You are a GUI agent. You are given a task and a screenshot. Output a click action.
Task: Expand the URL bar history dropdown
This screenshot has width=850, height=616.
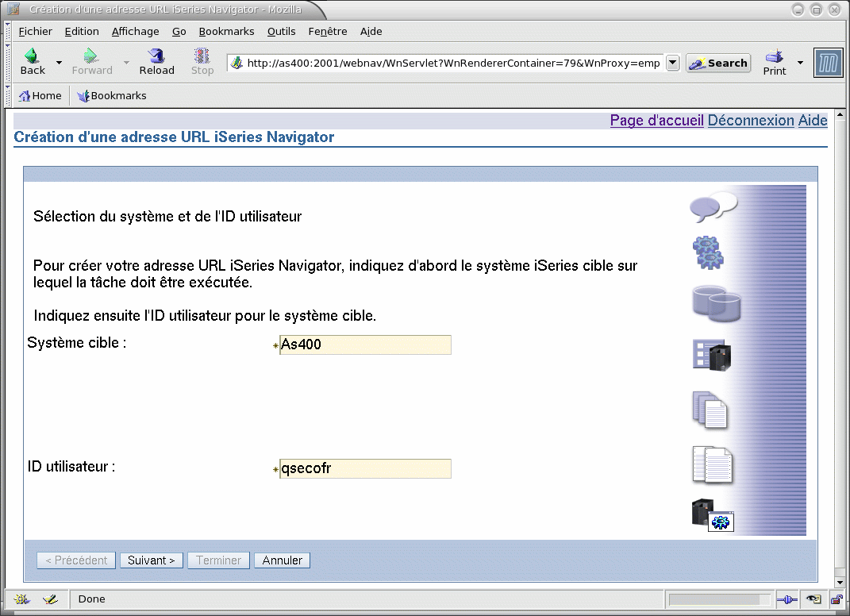click(x=672, y=63)
